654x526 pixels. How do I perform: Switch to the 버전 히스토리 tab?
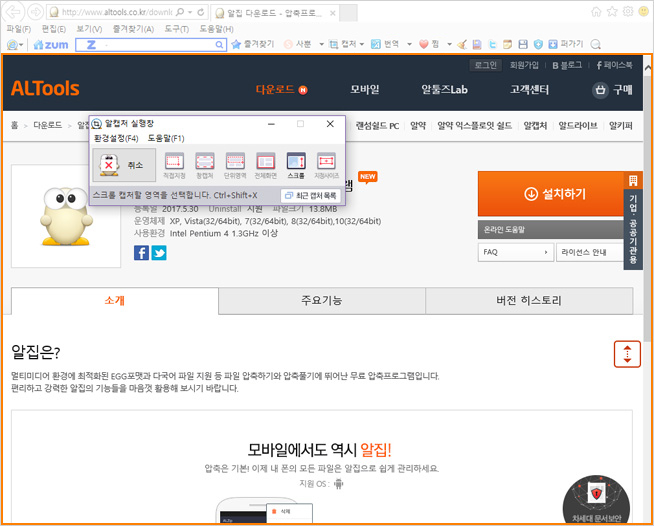tap(529, 300)
